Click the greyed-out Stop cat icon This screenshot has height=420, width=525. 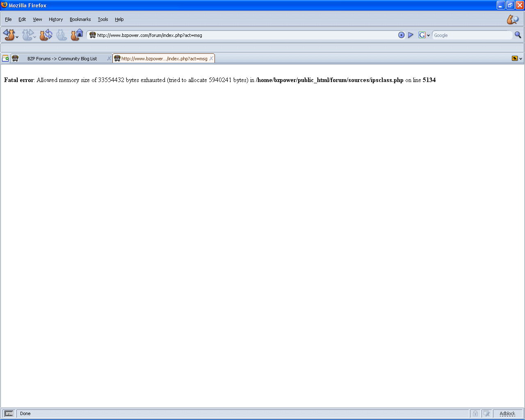(x=61, y=35)
